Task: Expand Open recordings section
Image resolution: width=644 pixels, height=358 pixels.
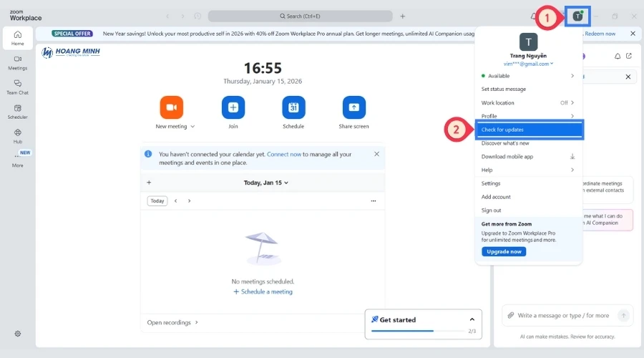Action: 172,322
